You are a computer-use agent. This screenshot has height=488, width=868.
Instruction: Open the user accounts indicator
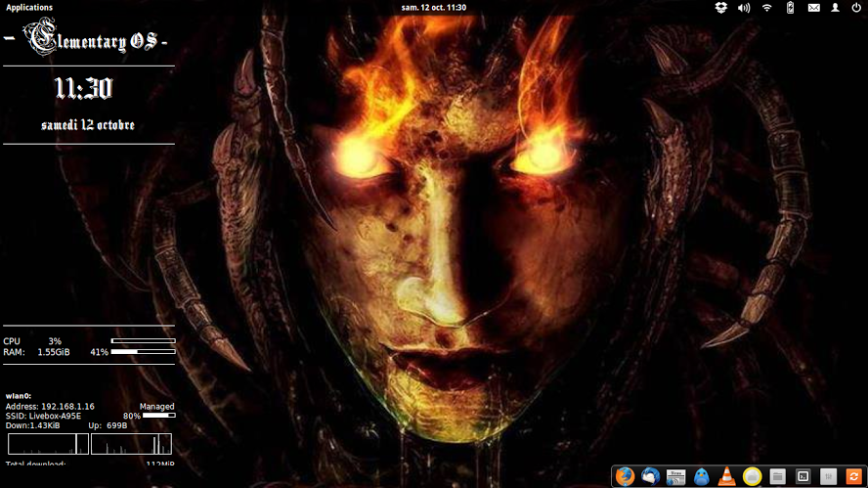[836, 8]
